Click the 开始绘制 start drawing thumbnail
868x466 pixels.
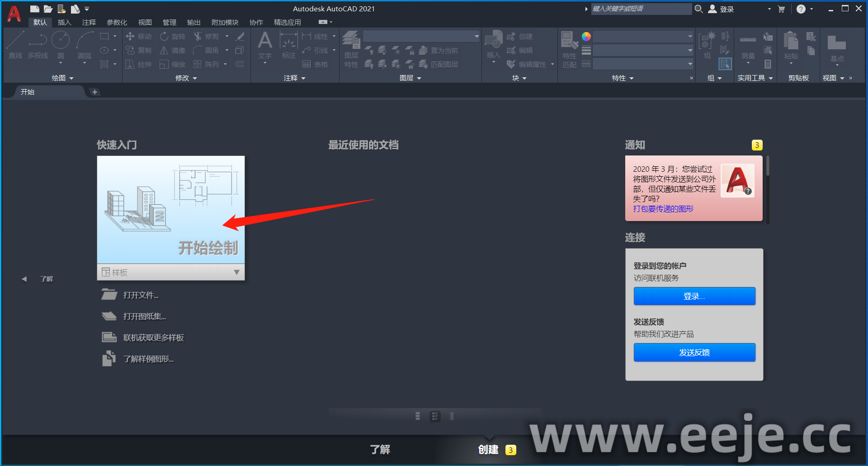pyautogui.click(x=171, y=210)
